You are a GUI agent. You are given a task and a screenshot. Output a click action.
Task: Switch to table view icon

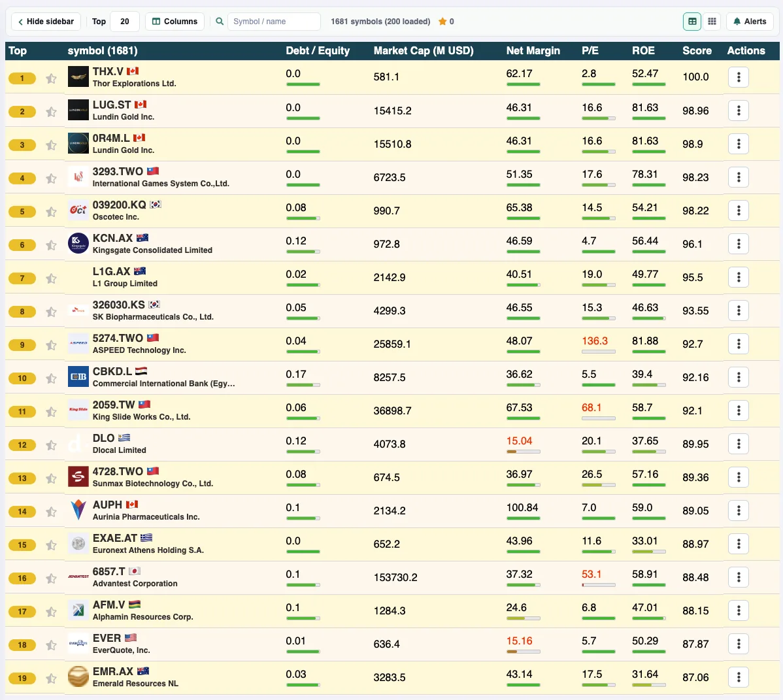click(x=691, y=22)
